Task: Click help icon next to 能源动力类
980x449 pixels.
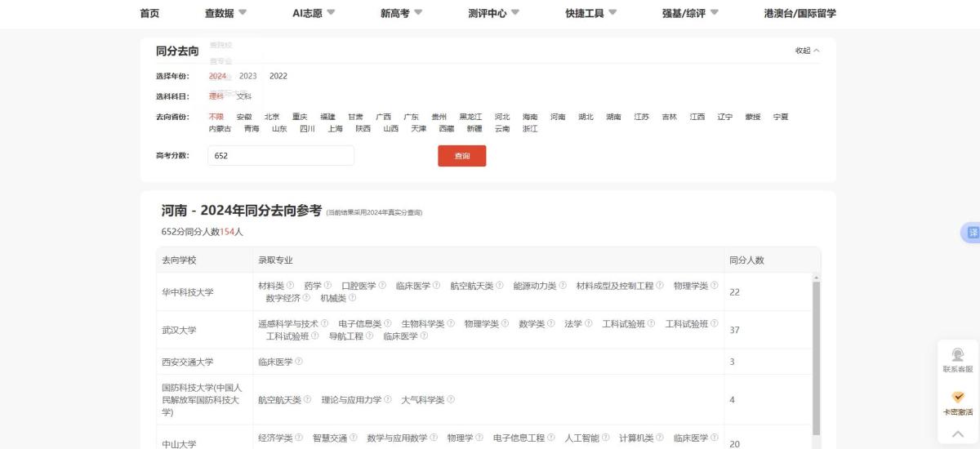Action: coord(563,286)
